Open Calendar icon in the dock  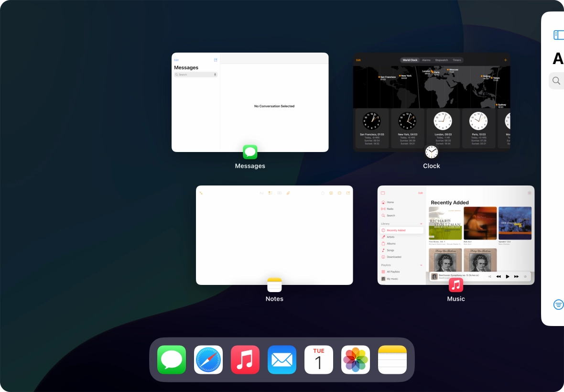[x=319, y=359]
